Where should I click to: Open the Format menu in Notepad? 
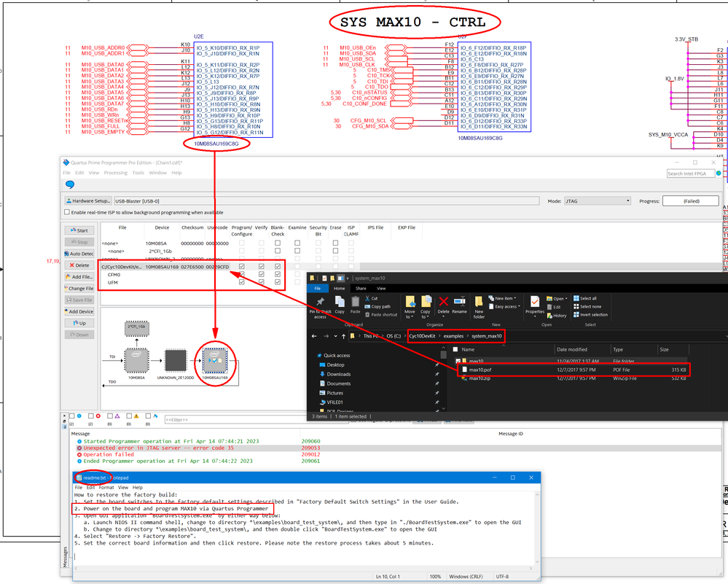106,487
